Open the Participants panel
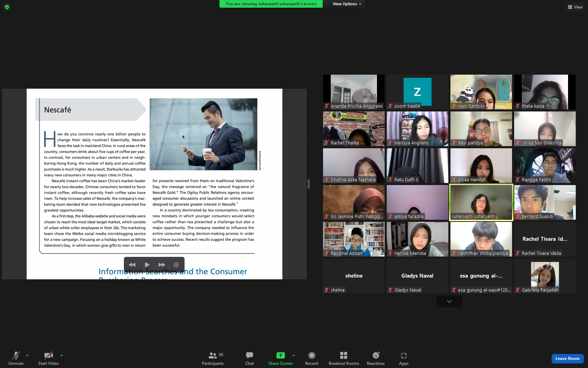 point(213,358)
